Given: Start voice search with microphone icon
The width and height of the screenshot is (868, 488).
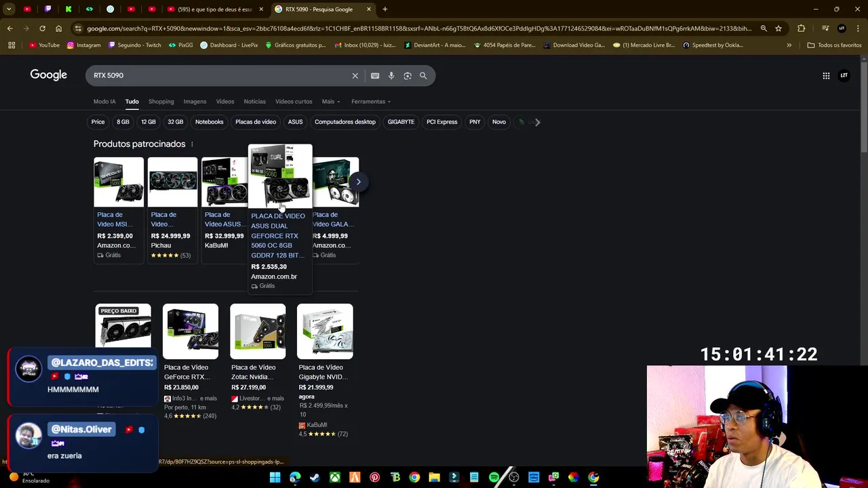Looking at the screenshot, I should tap(391, 76).
